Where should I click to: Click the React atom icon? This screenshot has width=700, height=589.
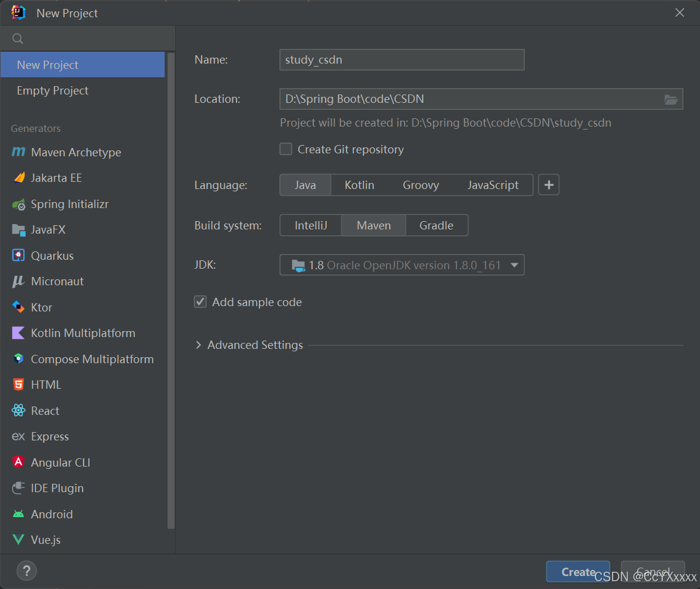[18, 410]
